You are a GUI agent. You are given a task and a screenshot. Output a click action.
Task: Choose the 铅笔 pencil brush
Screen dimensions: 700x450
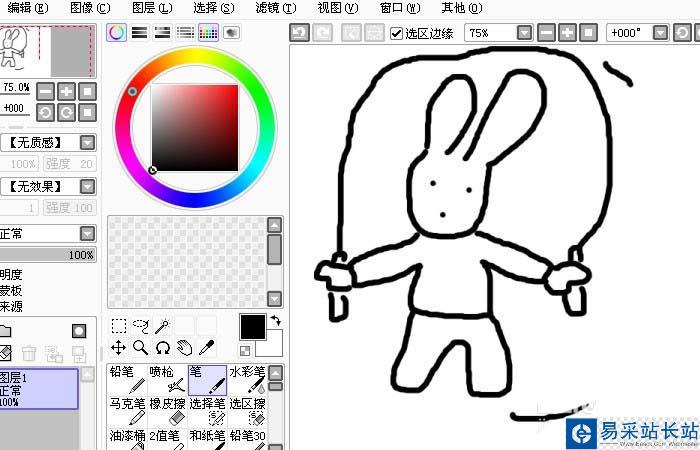(127, 379)
